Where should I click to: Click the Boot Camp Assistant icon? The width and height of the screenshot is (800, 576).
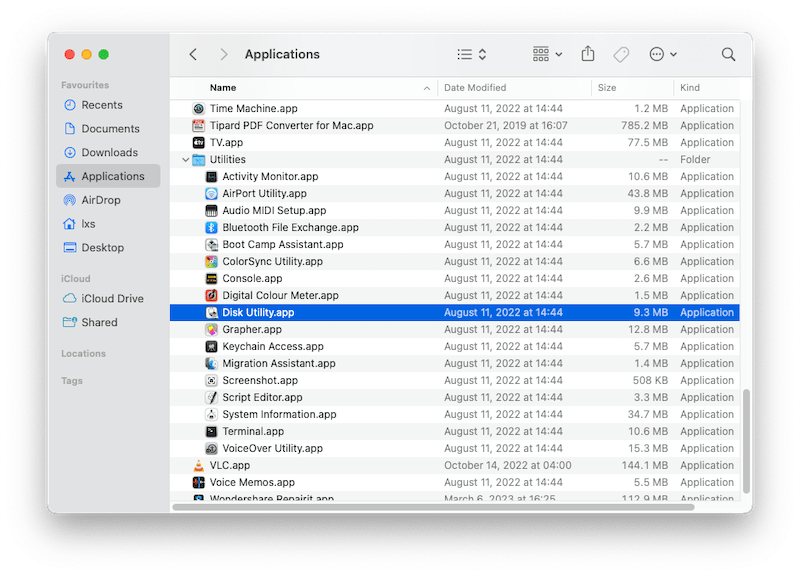click(x=211, y=244)
